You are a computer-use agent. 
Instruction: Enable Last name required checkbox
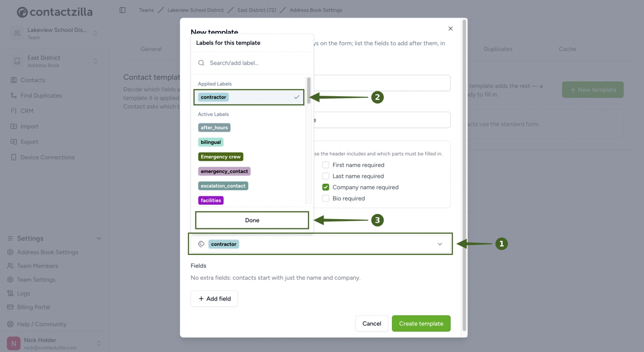326,176
